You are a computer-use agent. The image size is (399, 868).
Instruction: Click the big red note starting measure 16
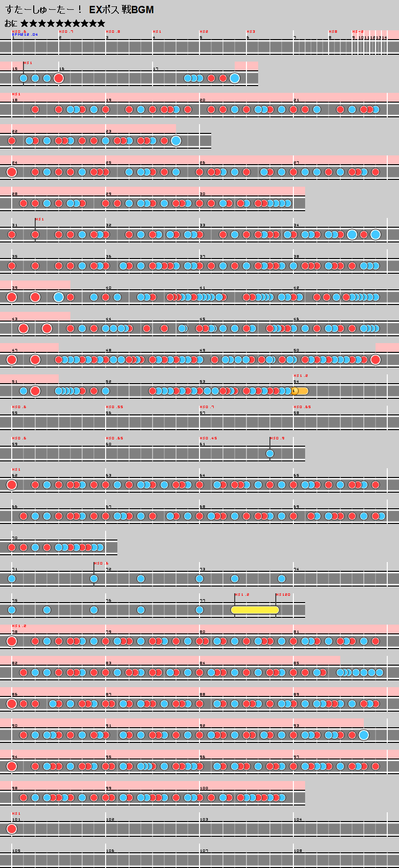click(x=59, y=78)
